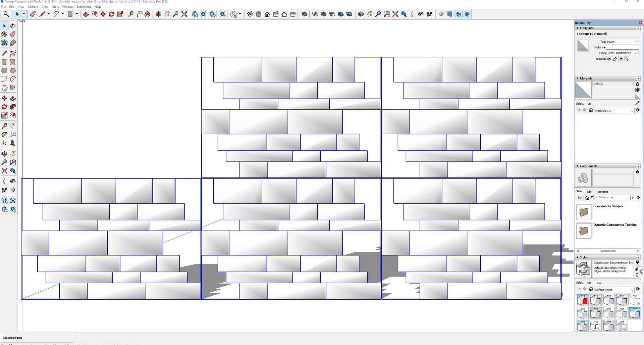Open the Tag dropdown showing Mixed
644x345 pixels.
[x=622, y=42]
